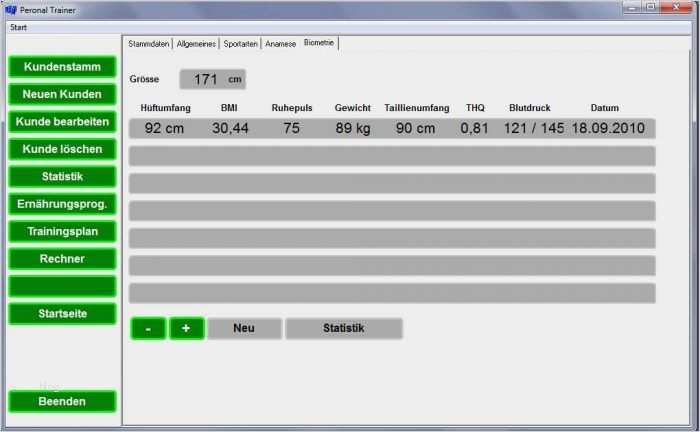Screen dimensions: 700x432
Task: Click the blank green sidebar button
Action: [62, 287]
